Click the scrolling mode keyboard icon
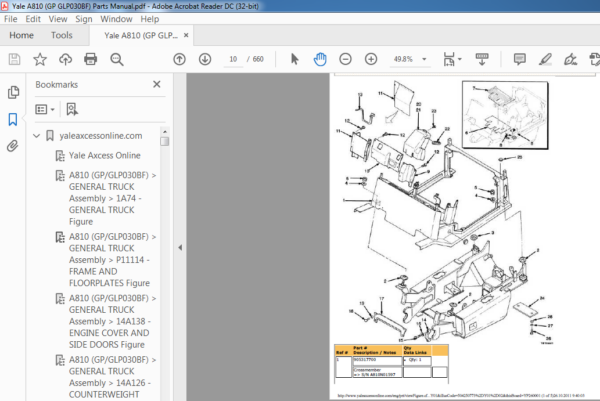This screenshot has width=600, height=401. click(x=482, y=59)
